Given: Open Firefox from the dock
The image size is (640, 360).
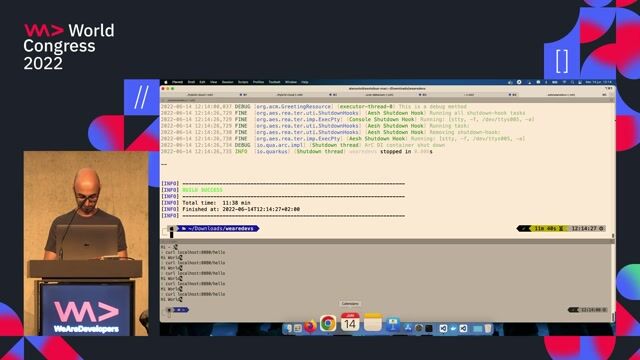Looking at the screenshot, I should click(x=310, y=326).
